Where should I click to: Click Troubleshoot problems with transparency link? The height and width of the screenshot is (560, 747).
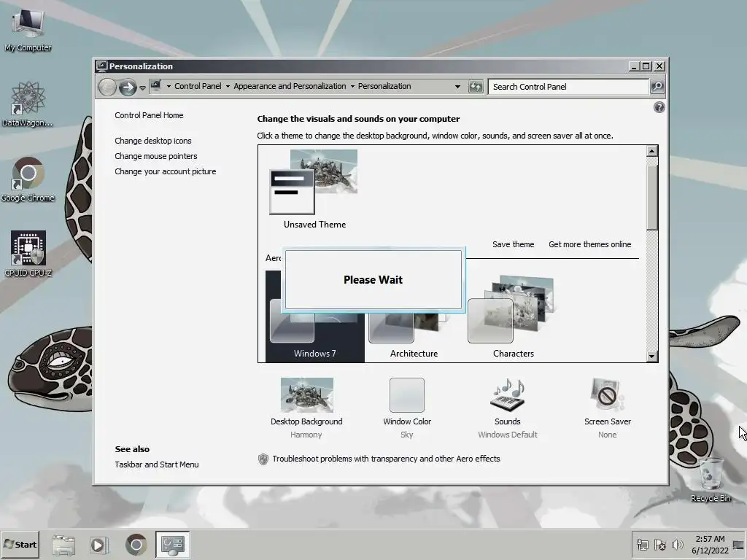pos(387,459)
